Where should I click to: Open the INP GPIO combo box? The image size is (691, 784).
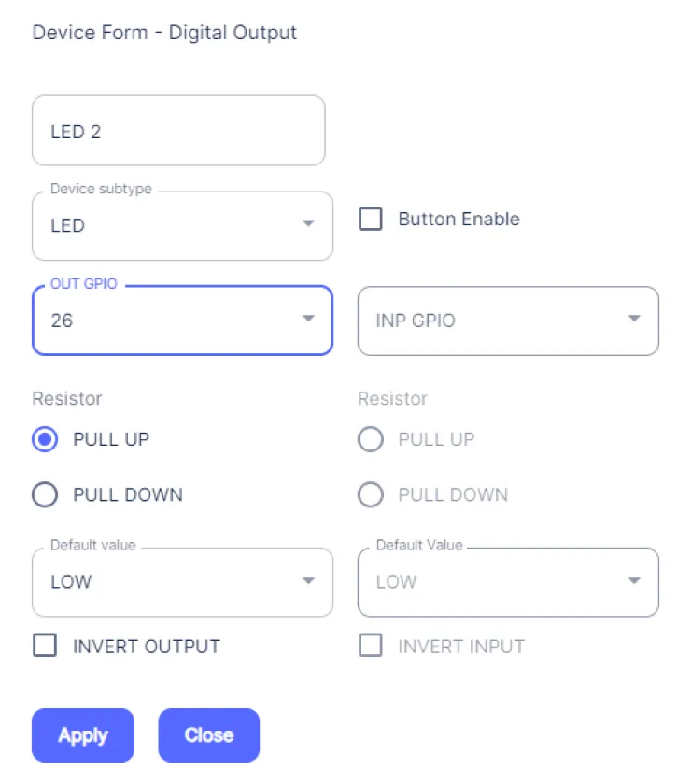point(507,319)
